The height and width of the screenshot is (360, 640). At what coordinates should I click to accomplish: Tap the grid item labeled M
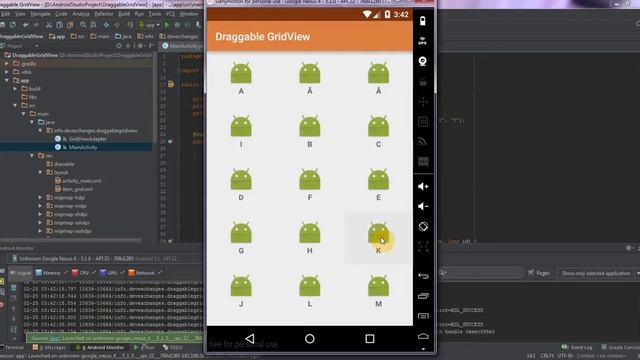tap(378, 291)
